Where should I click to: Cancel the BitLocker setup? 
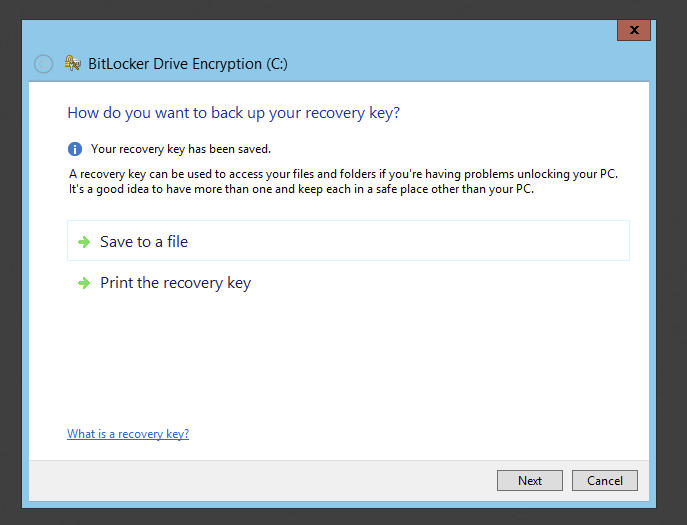pos(605,481)
